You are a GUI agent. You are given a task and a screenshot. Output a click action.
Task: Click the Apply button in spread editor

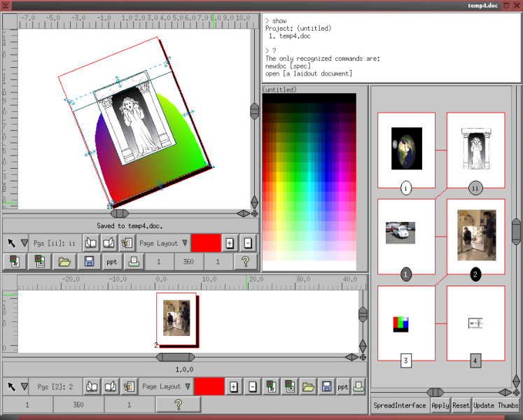point(440,405)
